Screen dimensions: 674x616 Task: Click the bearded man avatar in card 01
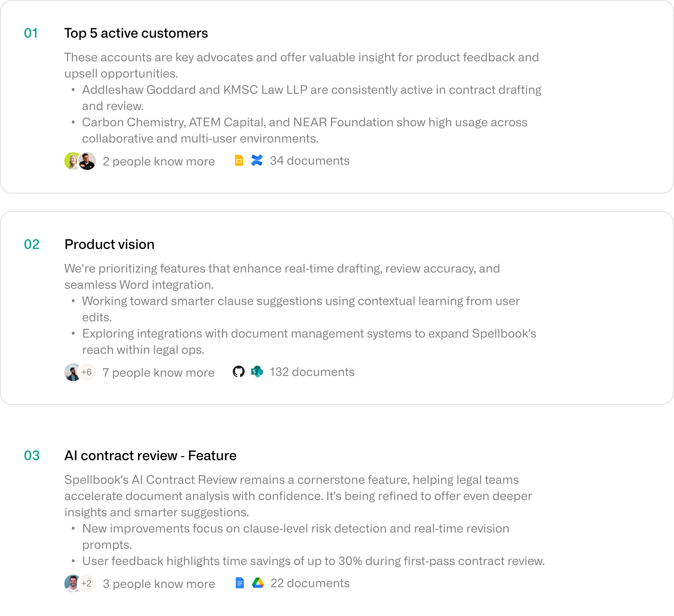coord(88,161)
